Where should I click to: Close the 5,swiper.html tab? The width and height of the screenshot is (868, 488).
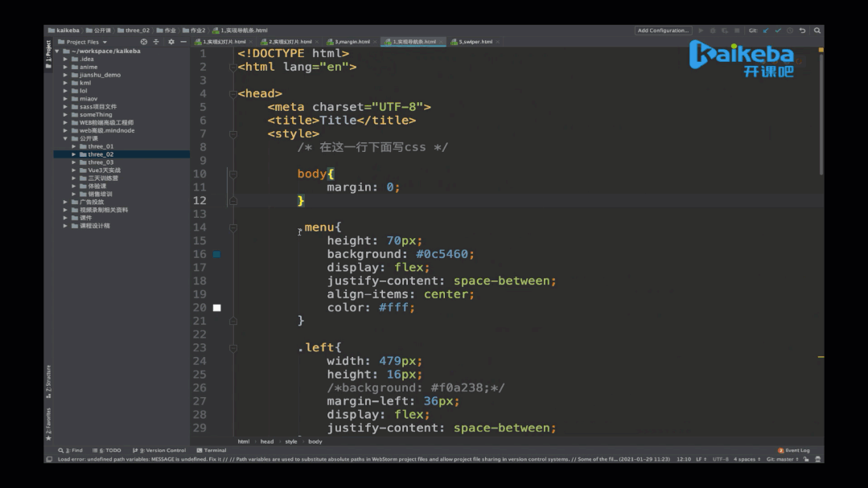498,42
